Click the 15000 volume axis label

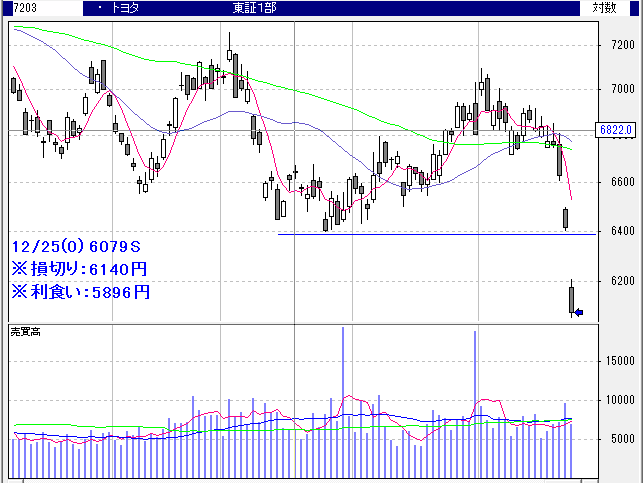click(x=621, y=361)
